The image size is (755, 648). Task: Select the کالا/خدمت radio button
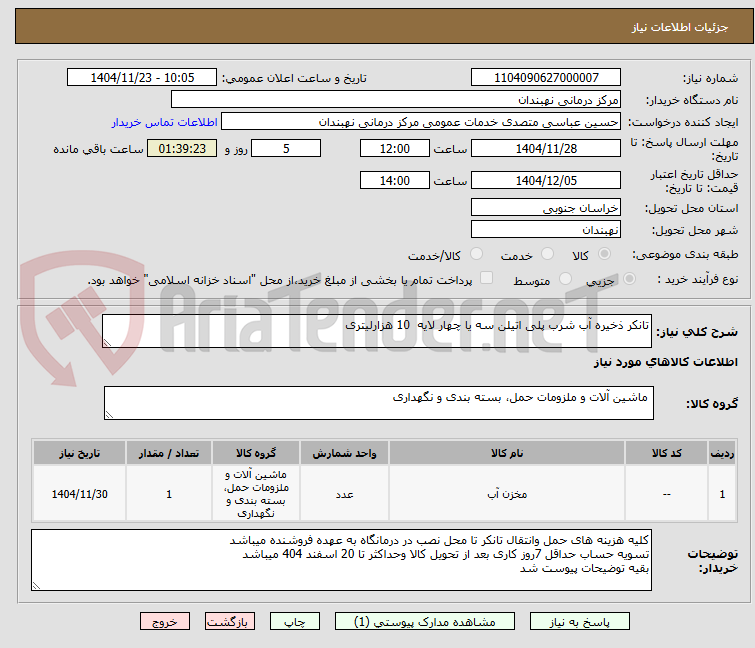click(476, 254)
